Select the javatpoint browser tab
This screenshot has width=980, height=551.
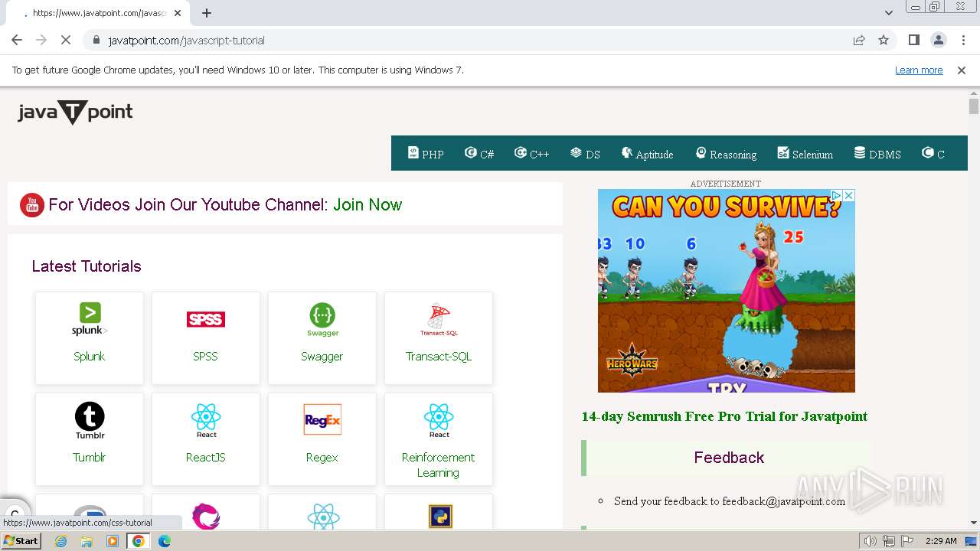click(x=100, y=13)
